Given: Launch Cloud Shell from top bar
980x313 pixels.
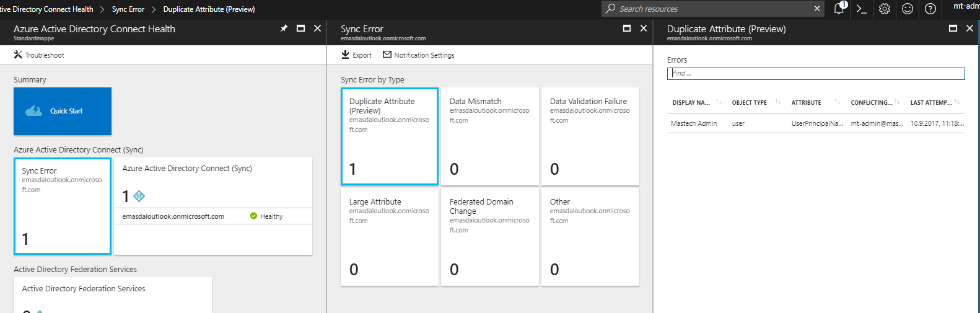Looking at the screenshot, I should point(861,9).
